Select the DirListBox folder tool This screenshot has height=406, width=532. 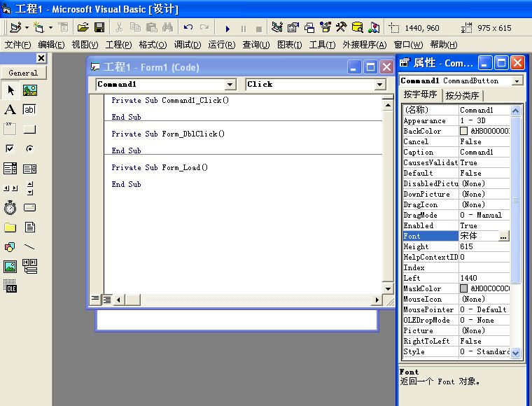pyautogui.click(x=10, y=227)
